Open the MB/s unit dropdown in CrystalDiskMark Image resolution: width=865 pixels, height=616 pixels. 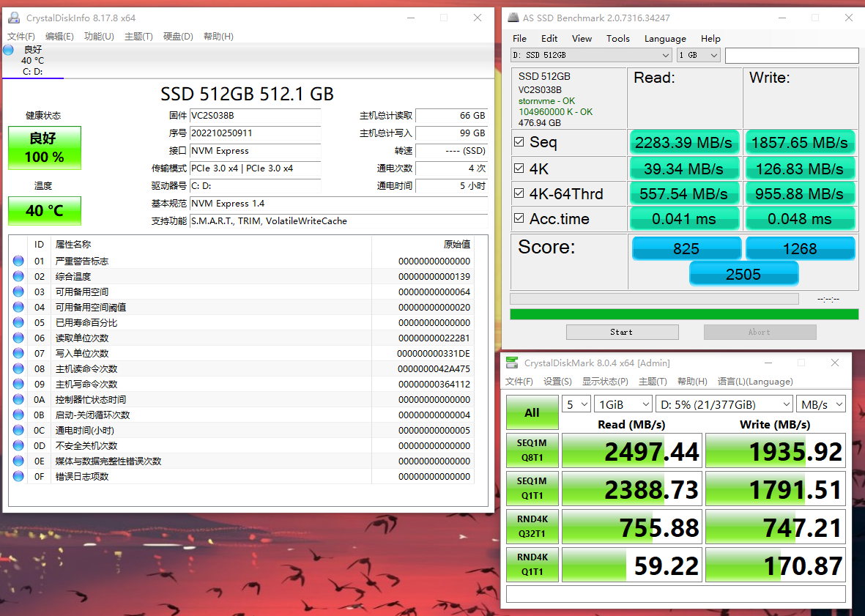tap(820, 404)
